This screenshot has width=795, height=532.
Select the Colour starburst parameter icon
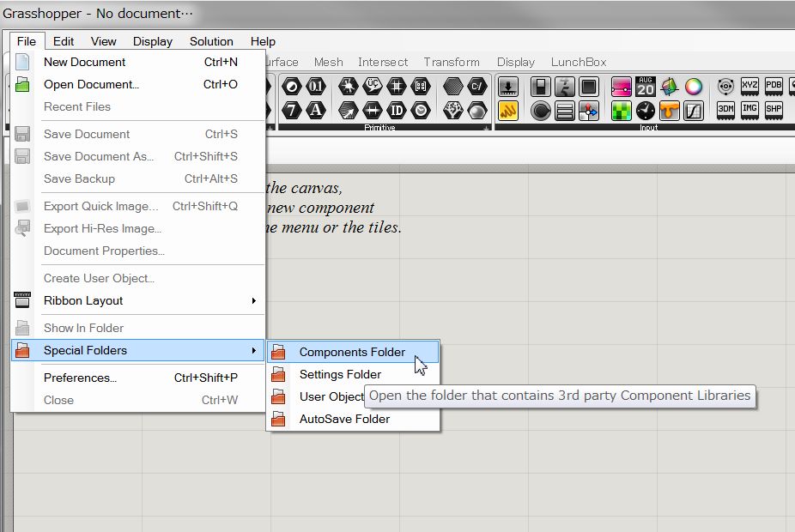click(348, 87)
